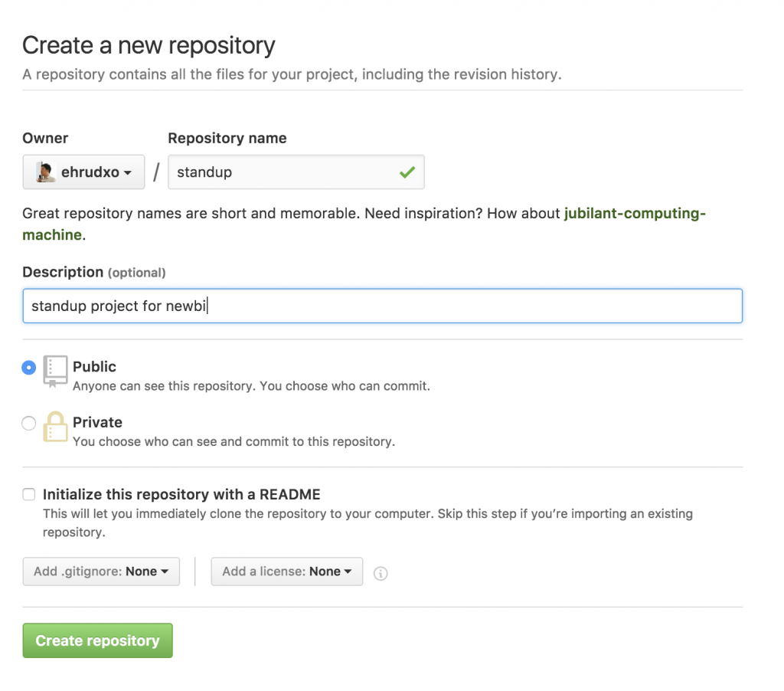Focus the Description text field
The height and width of the screenshot is (691, 784).
(x=383, y=306)
